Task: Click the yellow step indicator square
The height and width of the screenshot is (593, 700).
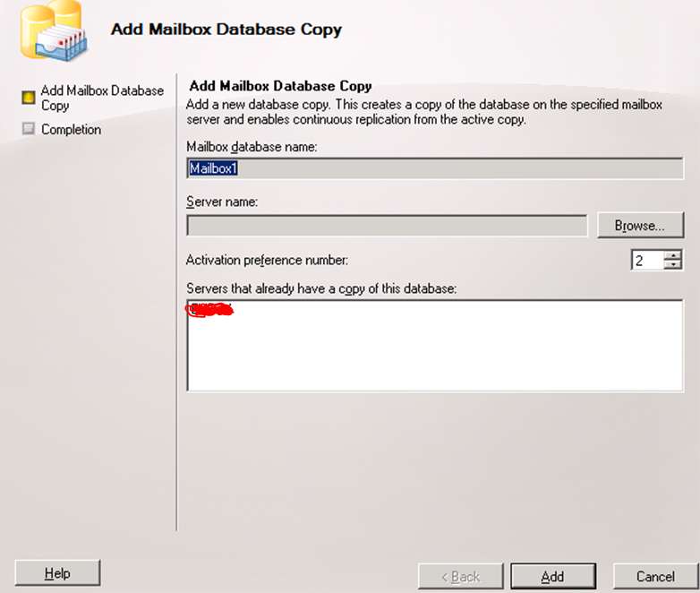Action: pos(28,98)
